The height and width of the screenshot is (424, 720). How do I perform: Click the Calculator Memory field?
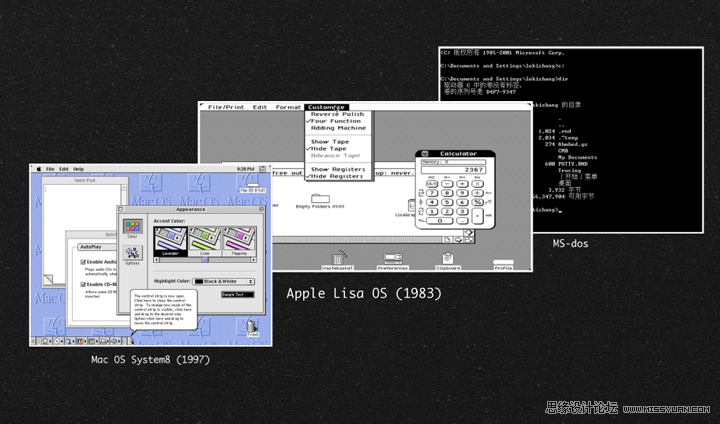tap(453, 162)
